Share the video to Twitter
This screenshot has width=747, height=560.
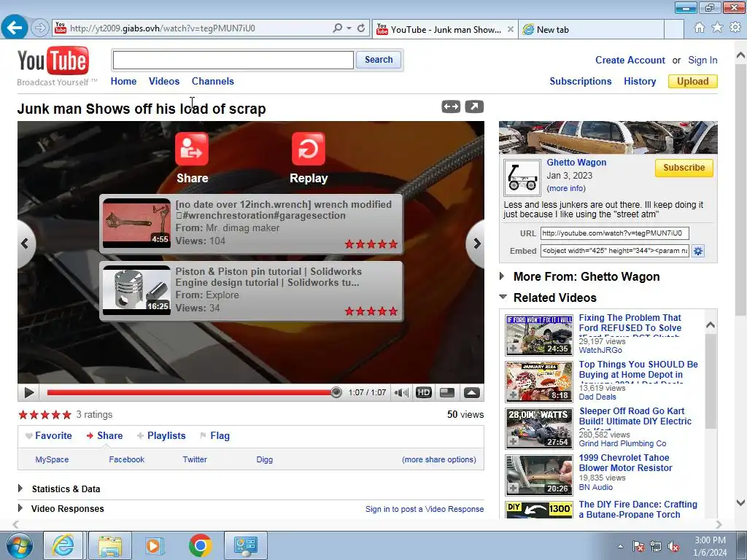195,459
